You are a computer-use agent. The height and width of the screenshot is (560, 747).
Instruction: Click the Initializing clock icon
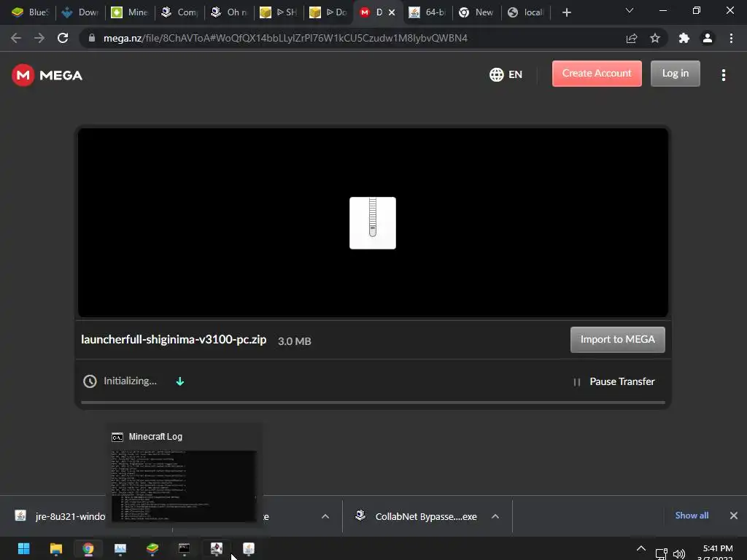(90, 381)
